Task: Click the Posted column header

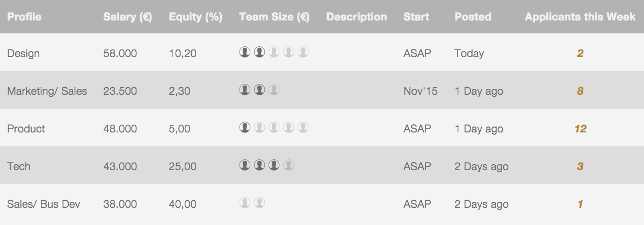Action: point(473,17)
